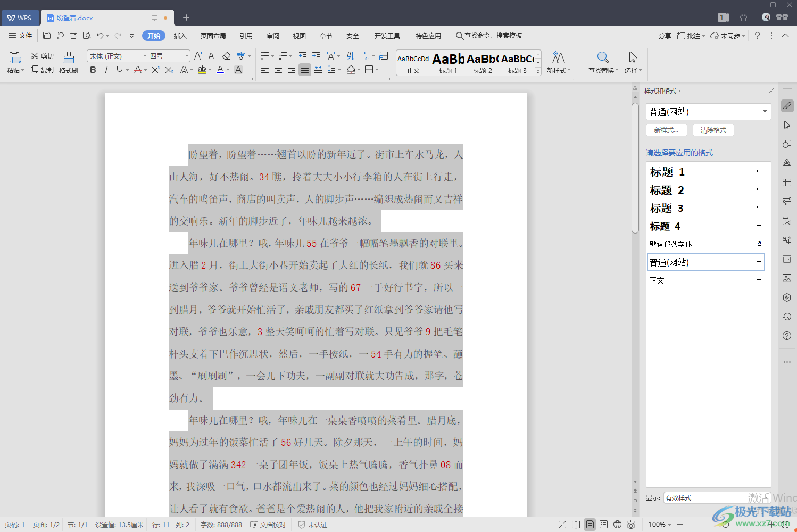Screen dimensions: 797x532
Task: Click the Sort A-Z icon
Action: click(350, 56)
